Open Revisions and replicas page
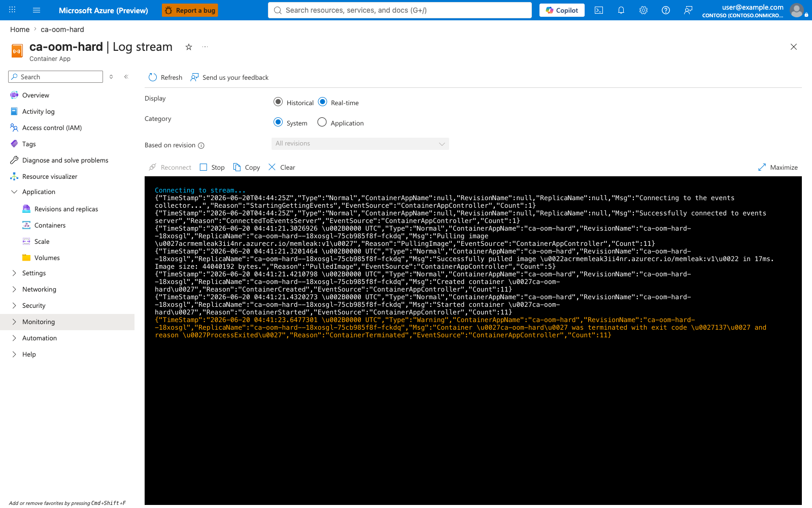Viewport: 812px width, 508px height. coord(66,209)
